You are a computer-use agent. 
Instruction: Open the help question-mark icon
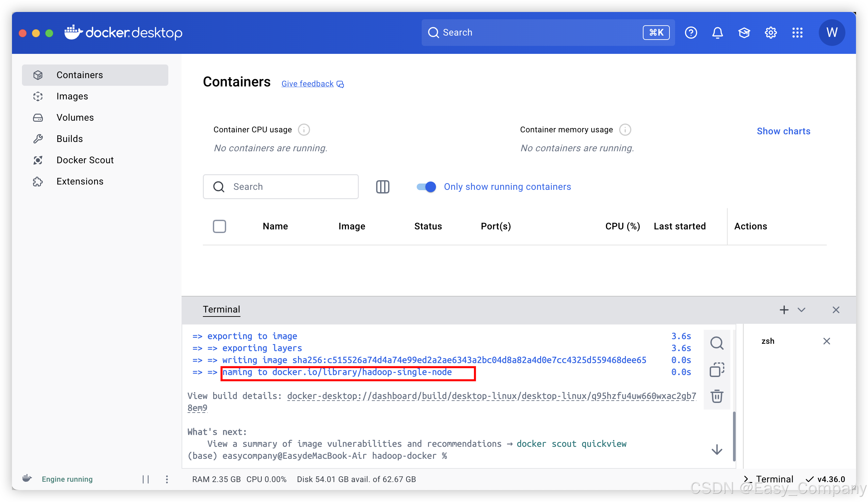[691, 33]
